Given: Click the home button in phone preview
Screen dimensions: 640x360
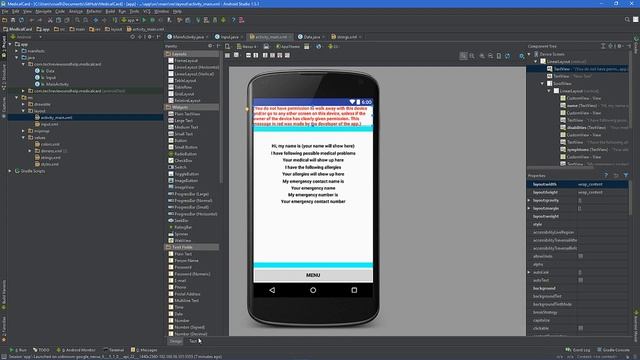Looking at the screenshot, I should click(x=313, y=290).
